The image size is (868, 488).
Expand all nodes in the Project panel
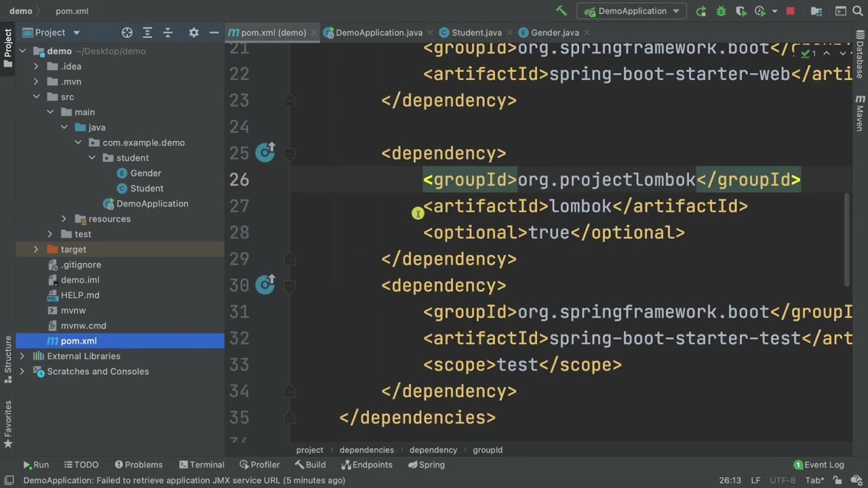(x=147, y=33)
